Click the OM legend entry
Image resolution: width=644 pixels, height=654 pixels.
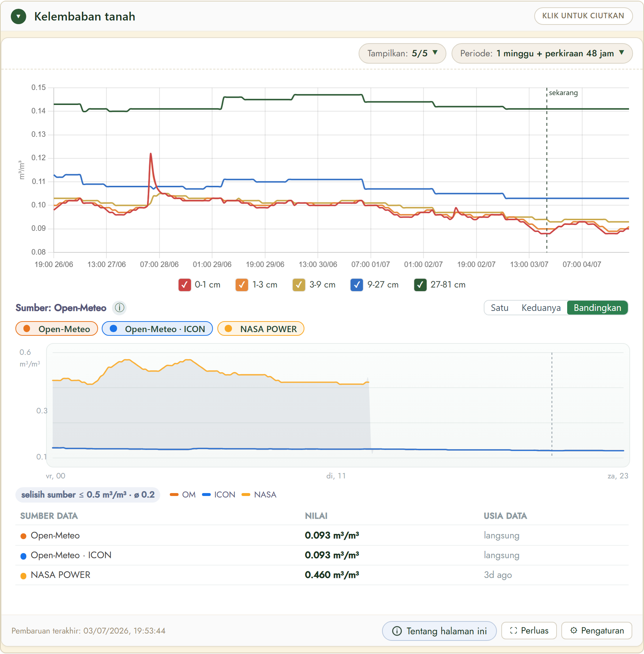pyautogui.click(x=183, y=495)
